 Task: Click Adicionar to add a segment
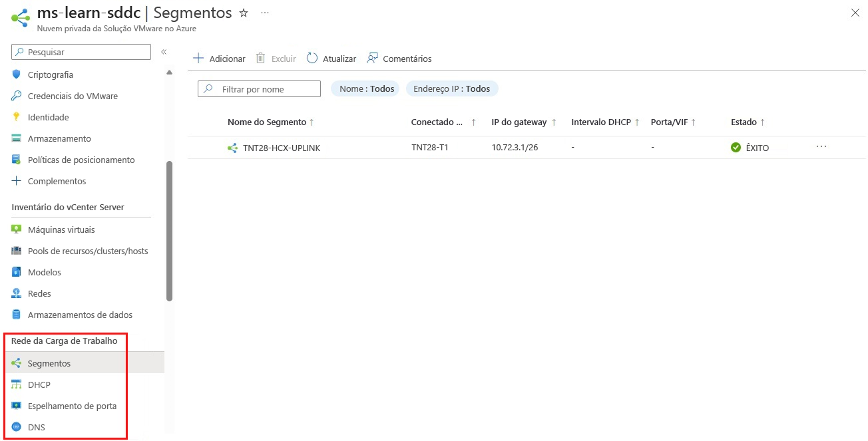219,59
